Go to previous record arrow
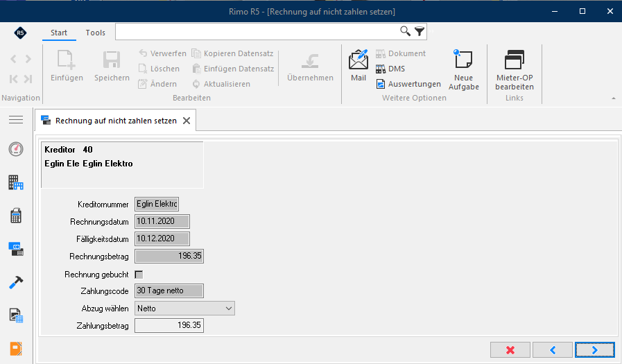 pyautogui.click(x=13, y=59)
